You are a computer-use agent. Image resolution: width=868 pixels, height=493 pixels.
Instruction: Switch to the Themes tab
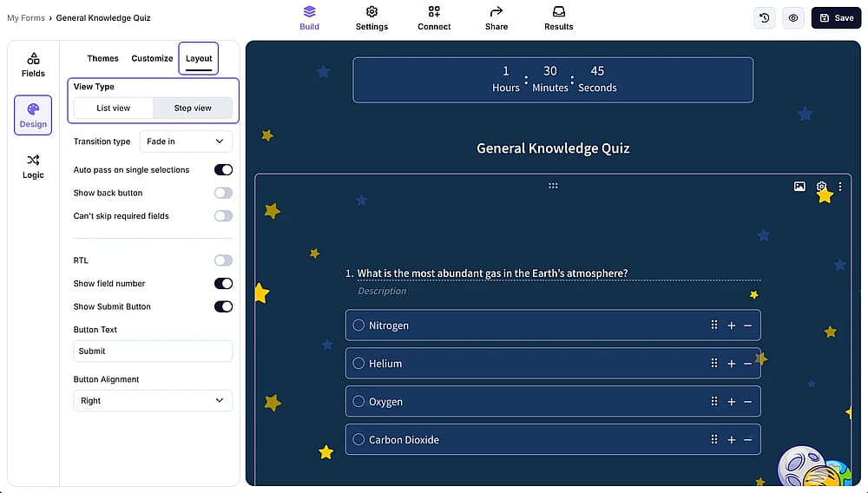(x=102, y=58)
